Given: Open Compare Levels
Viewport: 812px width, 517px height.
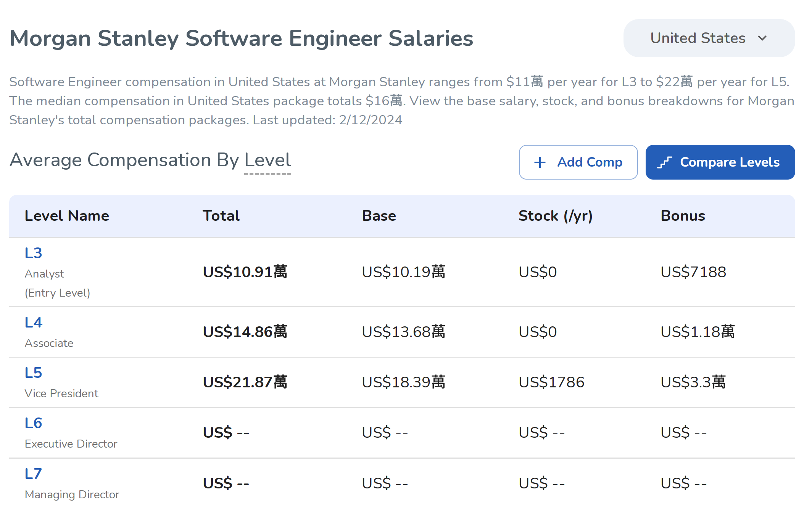Looking at the screenshot, I should pyautogui.click(x=720, y=162).
